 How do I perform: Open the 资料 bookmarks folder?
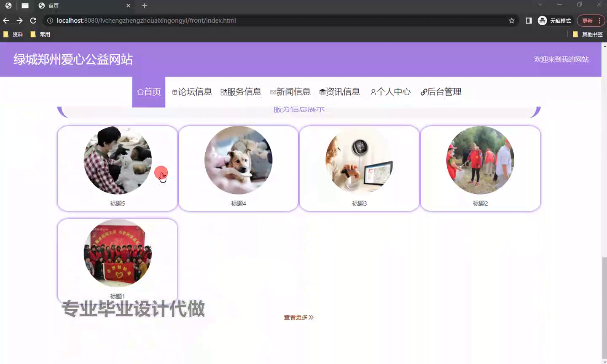pos(13,35)
